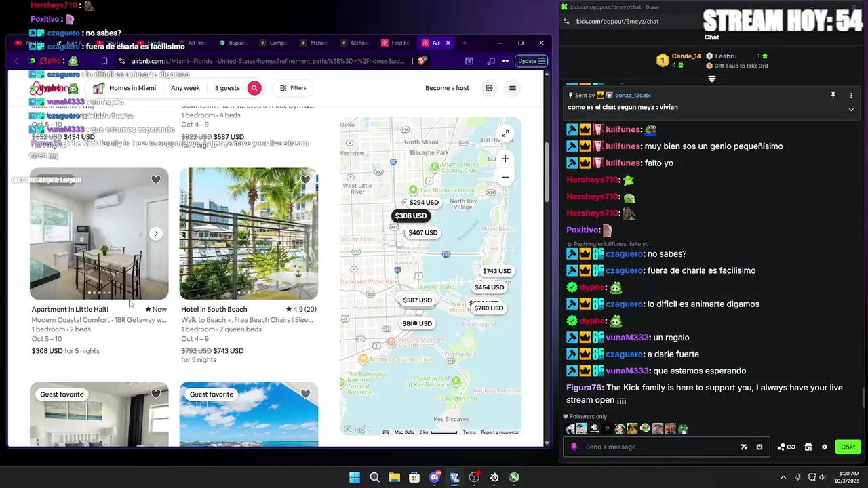868x488 pixels.
Task: Click the Send a message chat field
Action: (x=661, y=447)
